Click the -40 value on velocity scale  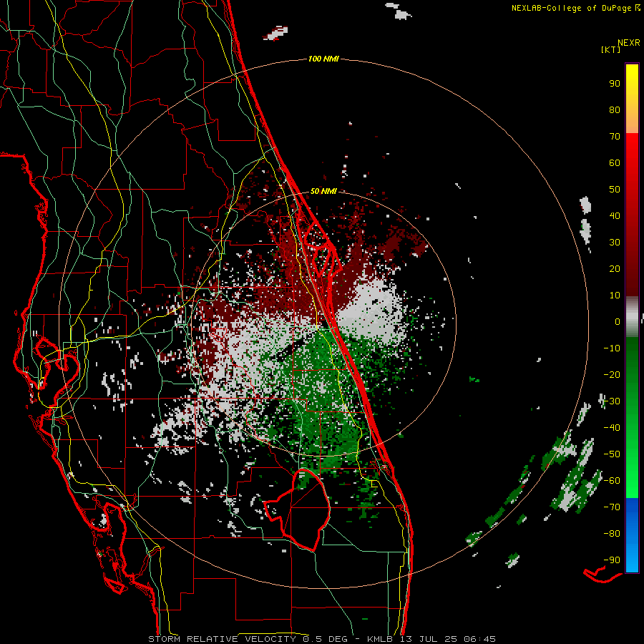tap(612, 428)
